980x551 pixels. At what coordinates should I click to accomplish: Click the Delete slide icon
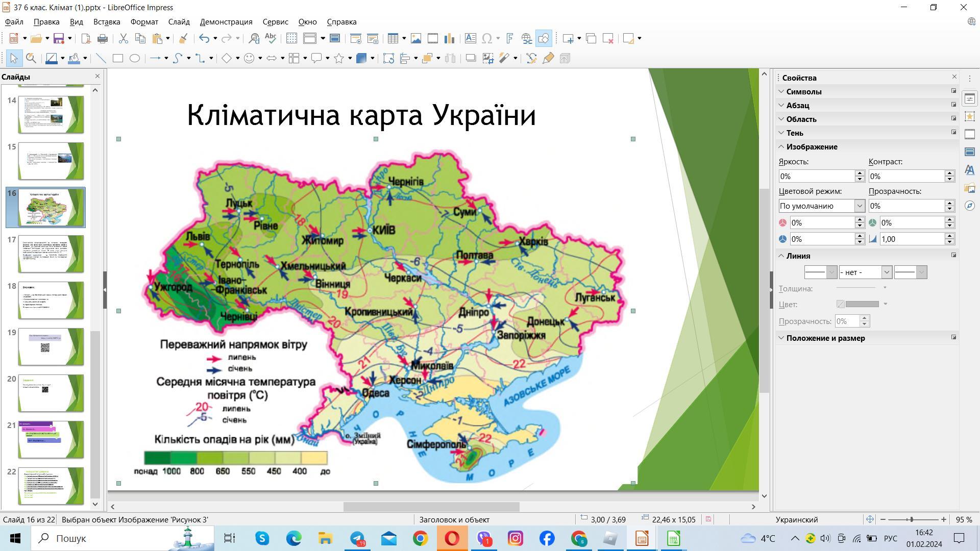tap(608, 38)
